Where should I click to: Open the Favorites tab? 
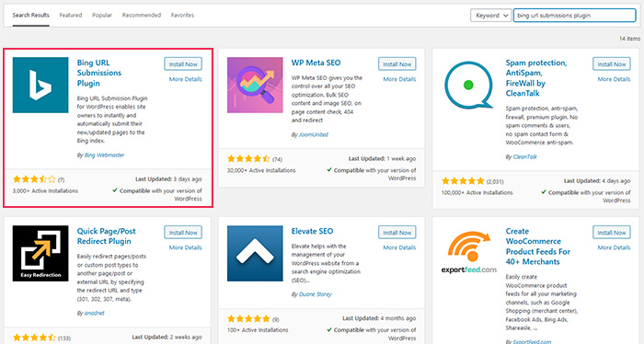point(182,16)
